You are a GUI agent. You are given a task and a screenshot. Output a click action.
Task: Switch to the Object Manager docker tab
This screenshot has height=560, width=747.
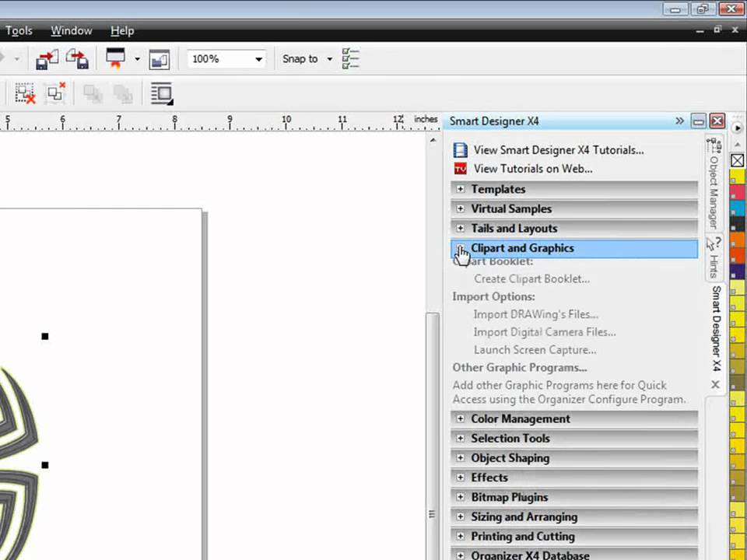tap(714, 185)
